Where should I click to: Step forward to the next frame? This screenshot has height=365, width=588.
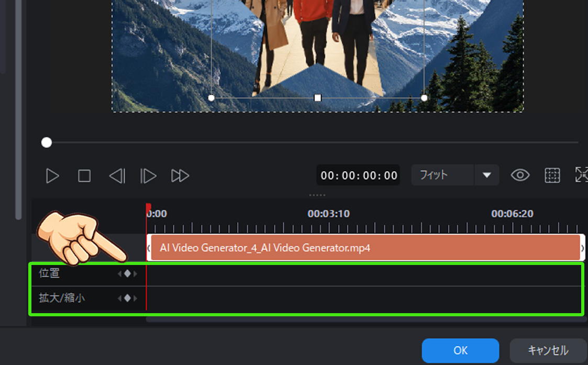(x=148, y=175)
